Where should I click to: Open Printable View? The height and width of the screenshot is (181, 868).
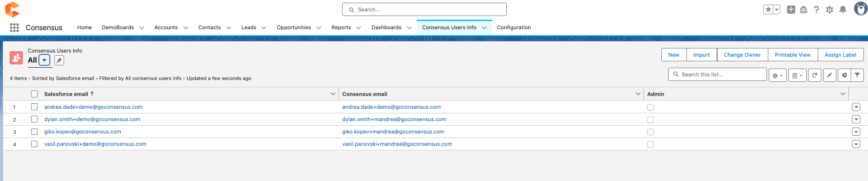793,55
